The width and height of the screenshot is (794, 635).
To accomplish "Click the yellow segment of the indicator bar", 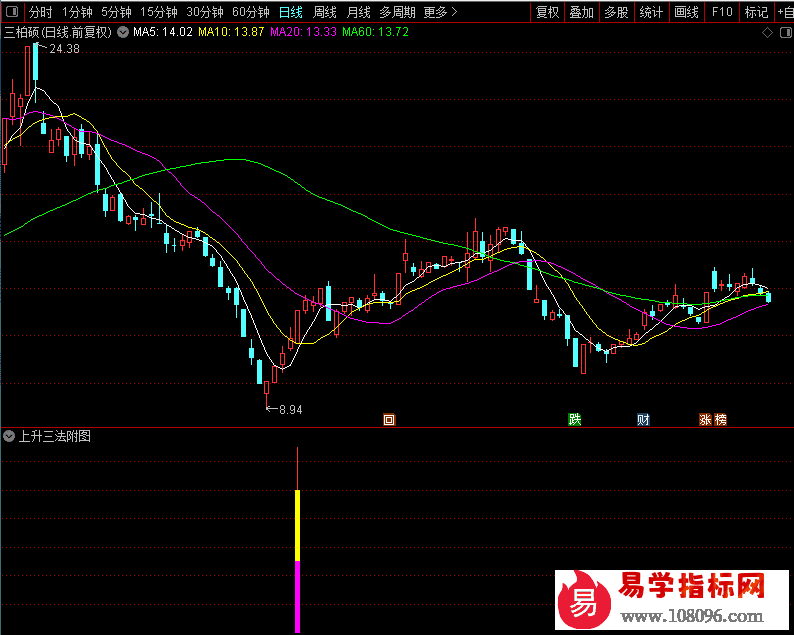I will 297,525.
